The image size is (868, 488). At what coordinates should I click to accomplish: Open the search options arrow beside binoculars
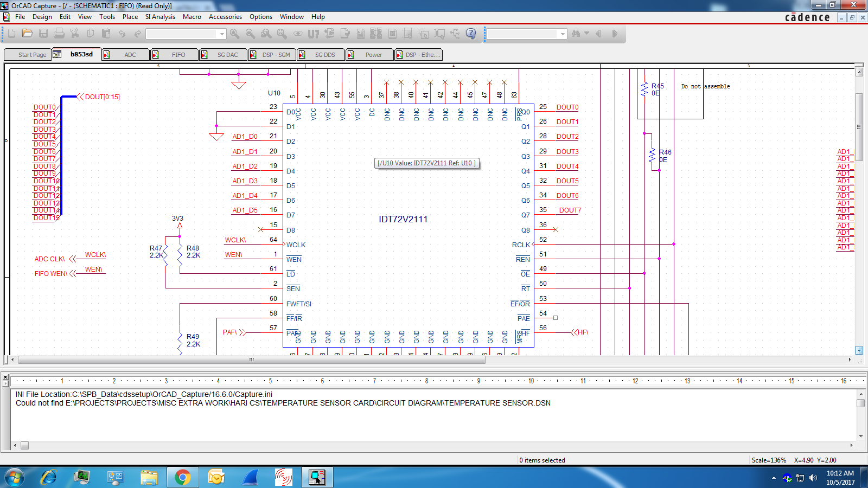coord(586,34)
